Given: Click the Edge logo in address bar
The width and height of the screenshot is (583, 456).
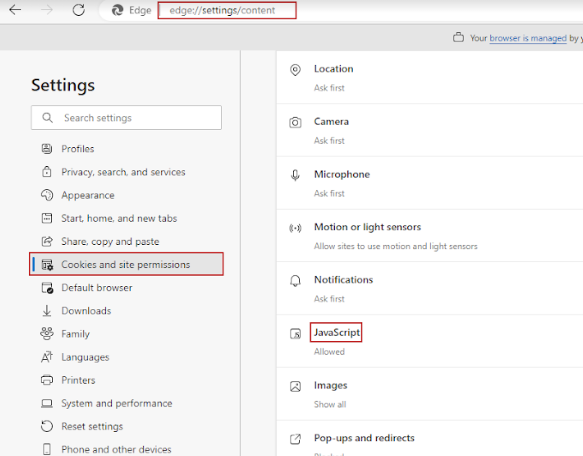Looking at the screenshot, I should [x=117, y=10].
